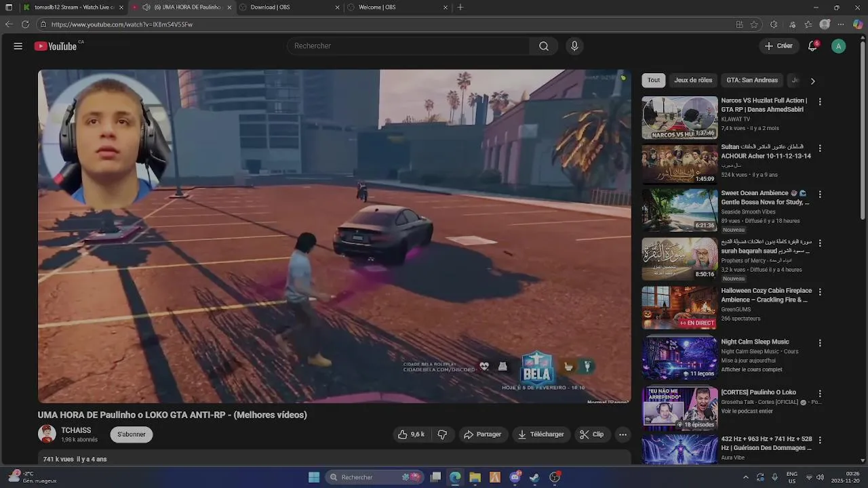The image size is (868, 488).
Task: Open the TCHAISS channel avatar
Action: pyautogui.click(x=47, y=434)
